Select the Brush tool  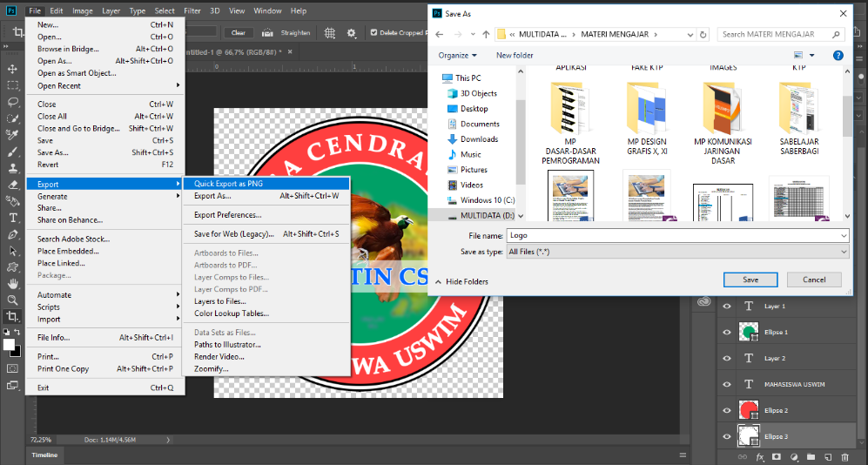pyautogui.click(x=12, y=152)
